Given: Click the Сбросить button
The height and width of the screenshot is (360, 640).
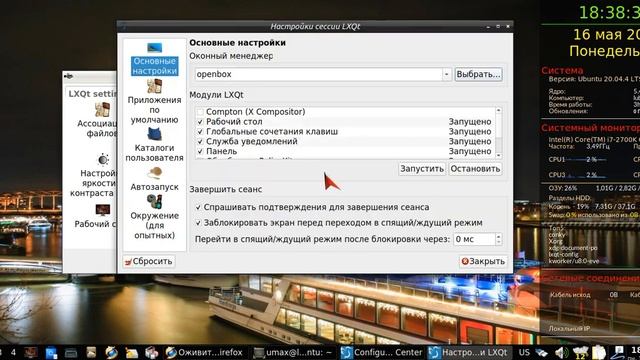Looking at the screenshot, I should [x=149, y=261].
